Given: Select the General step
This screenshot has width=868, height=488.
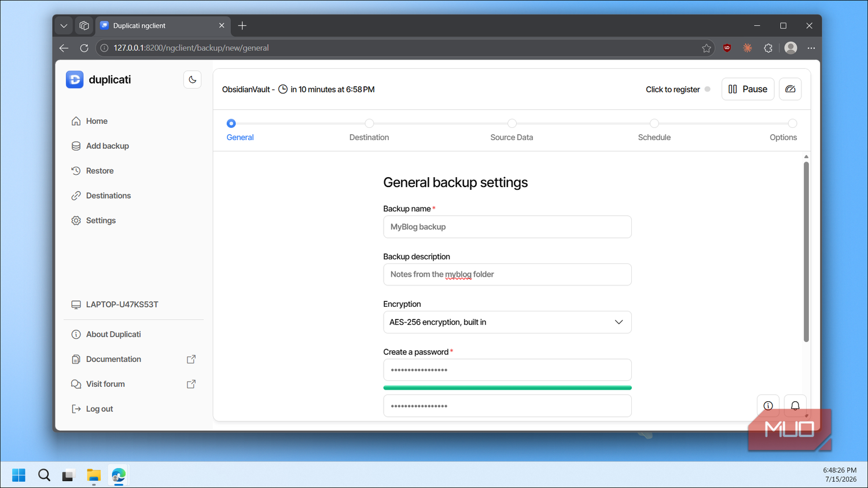Looking at the screenshot, I should (x=240, y=131).
